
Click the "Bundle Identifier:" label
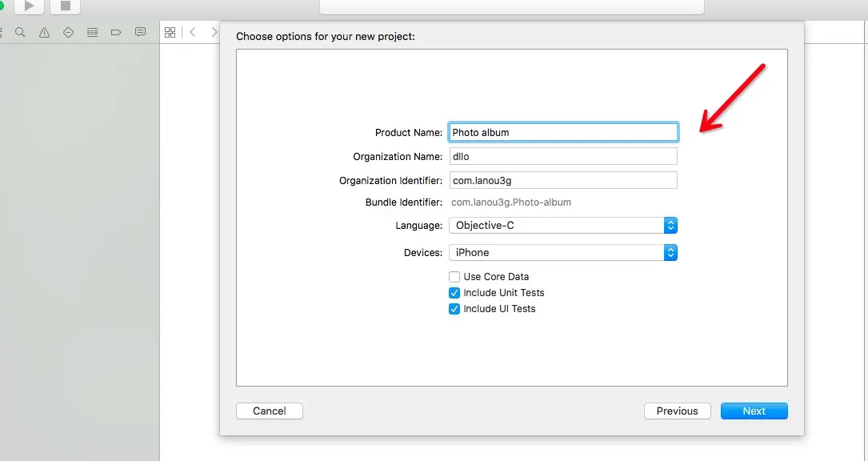(x=403, y=202)
